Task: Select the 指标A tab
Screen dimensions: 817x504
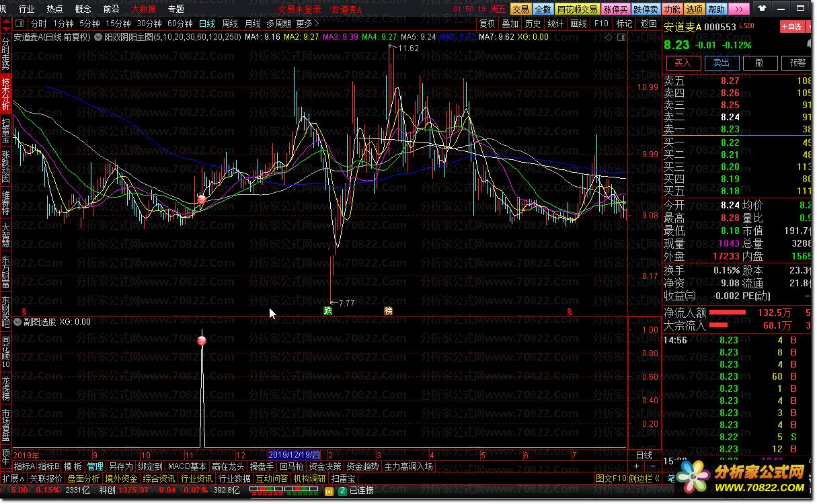Action: click(25, 466)
